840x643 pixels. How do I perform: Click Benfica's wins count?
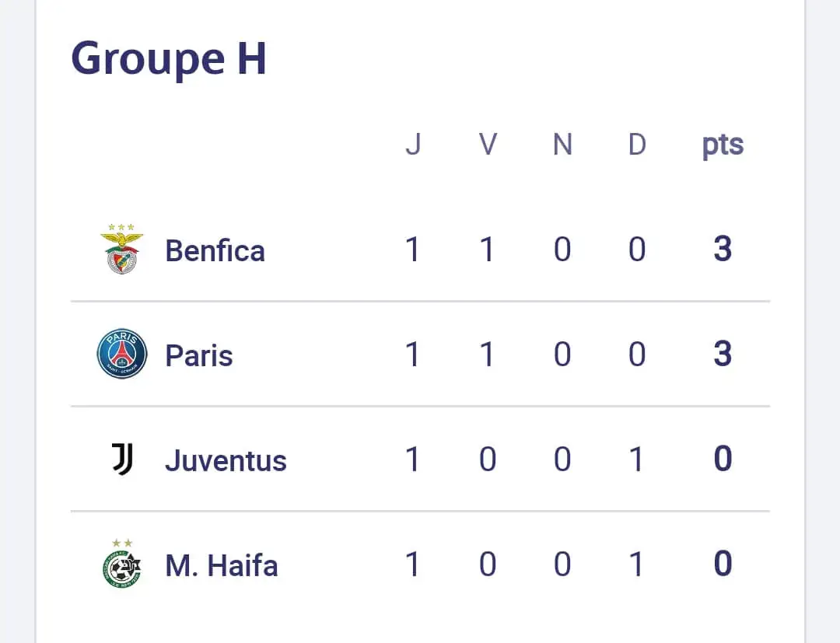click(488, 250)
